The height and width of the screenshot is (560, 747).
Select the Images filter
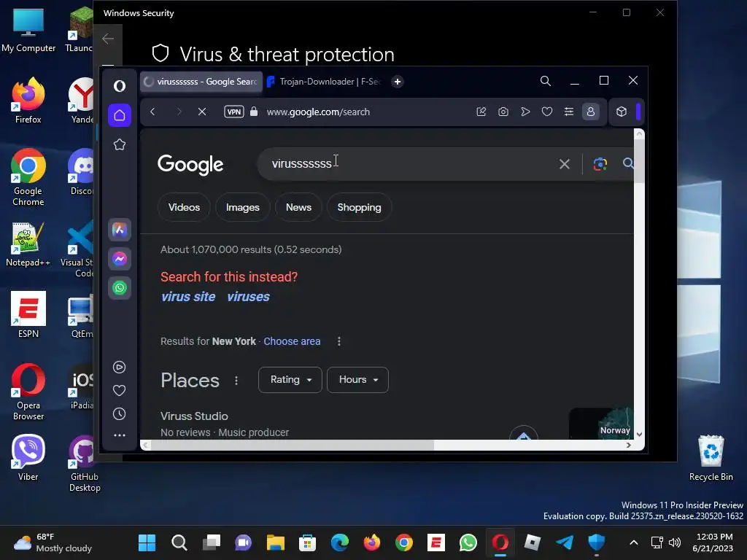(242, 207)
